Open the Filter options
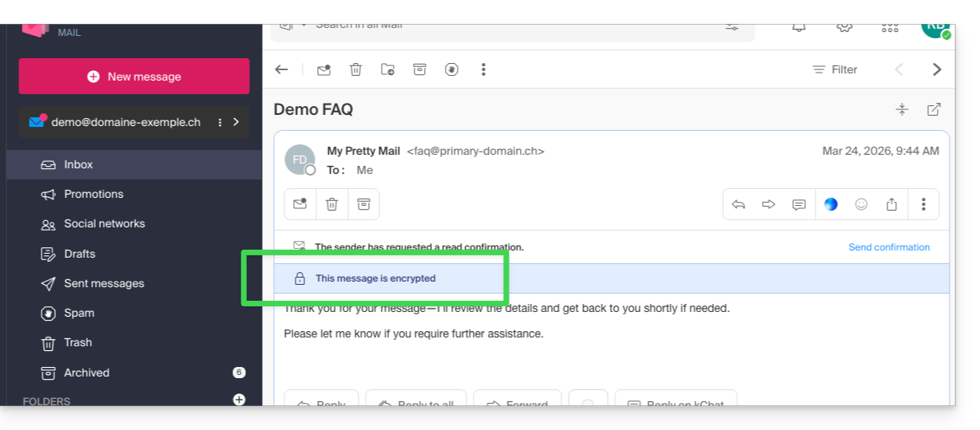The width and height of the screenshot is (980, 430). click(x=835, y=69)
